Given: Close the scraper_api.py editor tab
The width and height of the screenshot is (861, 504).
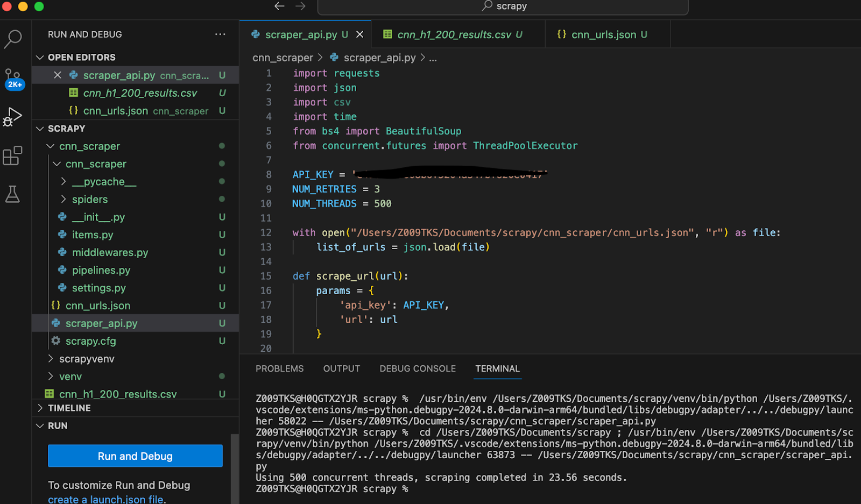Looking at the screenshot, I should tap(360, 34).
